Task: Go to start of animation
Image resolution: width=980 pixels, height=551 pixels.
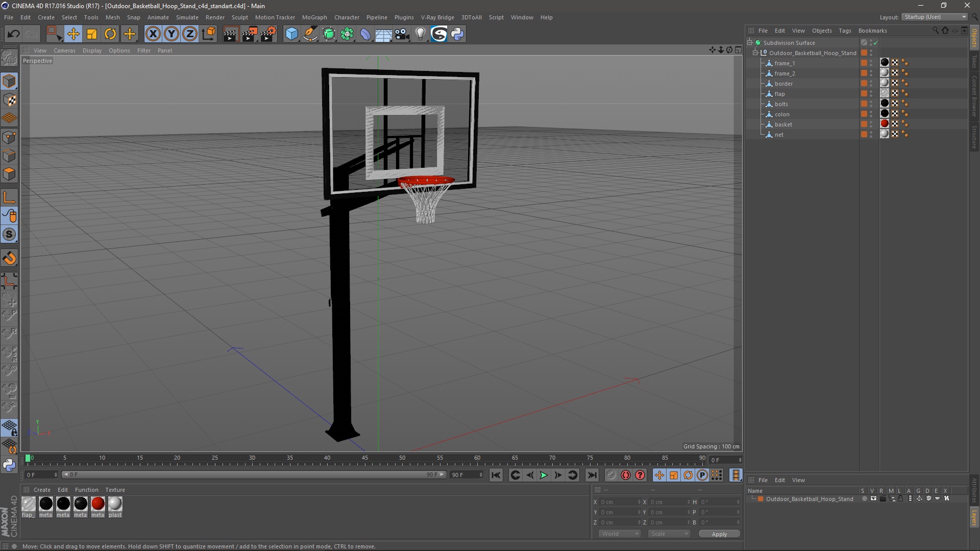Action: click(x=496, y=475)
